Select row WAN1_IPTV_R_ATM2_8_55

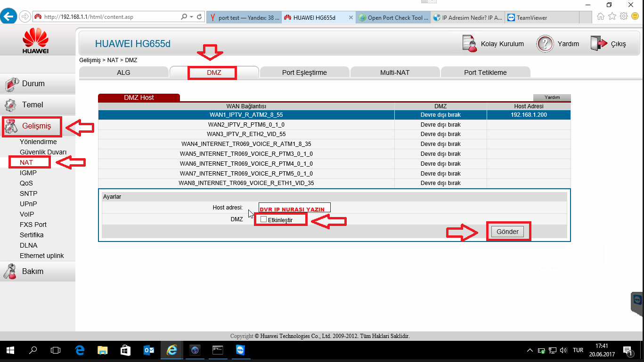tap(334, 115)
